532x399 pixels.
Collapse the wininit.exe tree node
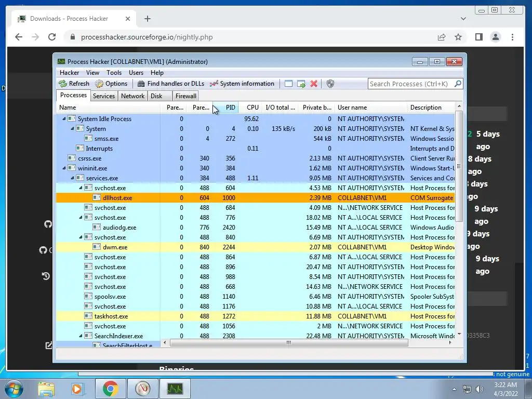point(64,168)
